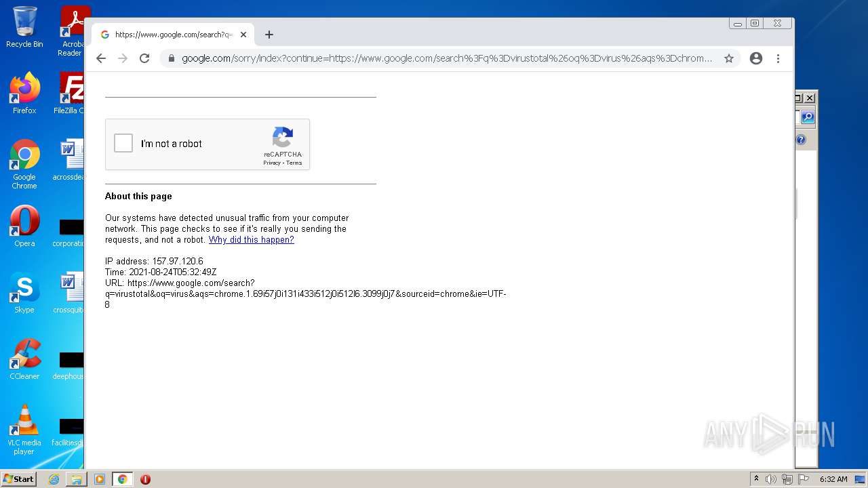Viewport: 868px width, 488px height.
Task: Minimize the Chrome window
Action: 737,23
